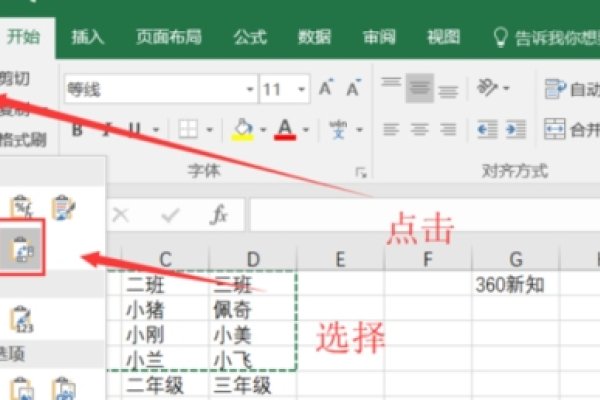Select the paste formulas %fx icon
This screenshot has width=600, height=400.
pos(22,207)
